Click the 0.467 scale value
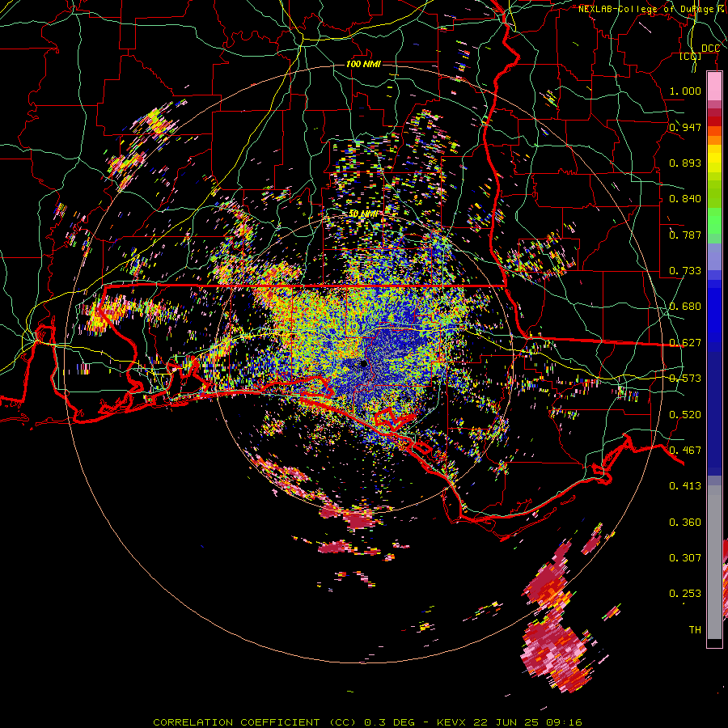The image size is (728, 728). tap(685, 450)
